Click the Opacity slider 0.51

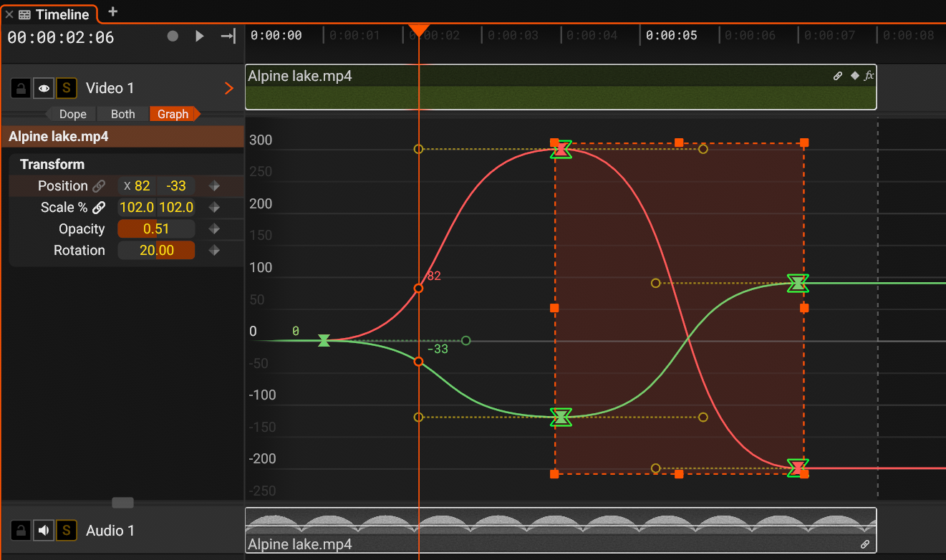click(156, 229)
